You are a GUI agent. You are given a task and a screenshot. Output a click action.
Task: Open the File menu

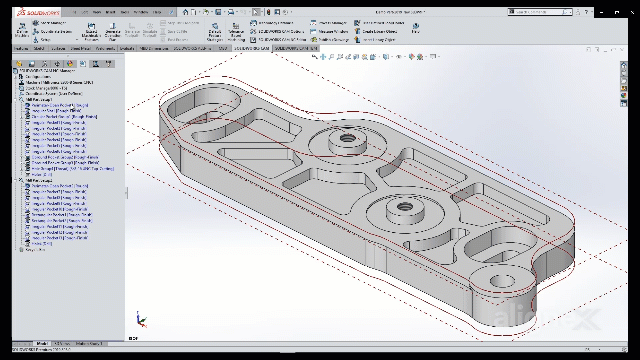(74, 12)
